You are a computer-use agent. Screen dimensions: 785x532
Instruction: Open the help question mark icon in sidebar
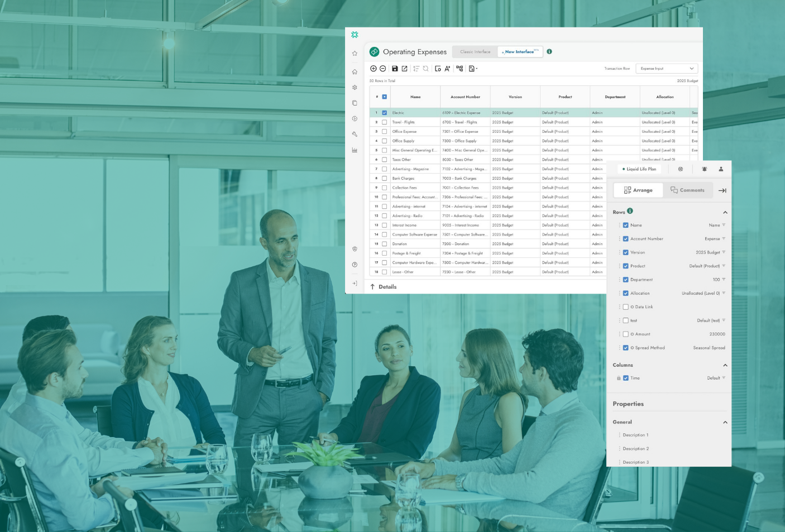(x=355, y=265)
